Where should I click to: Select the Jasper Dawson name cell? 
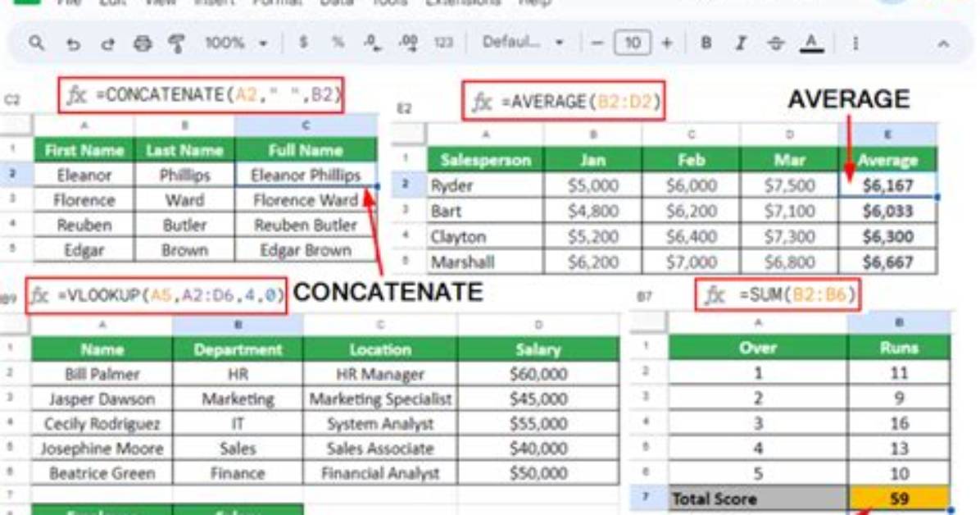click(x=102, y=399)
